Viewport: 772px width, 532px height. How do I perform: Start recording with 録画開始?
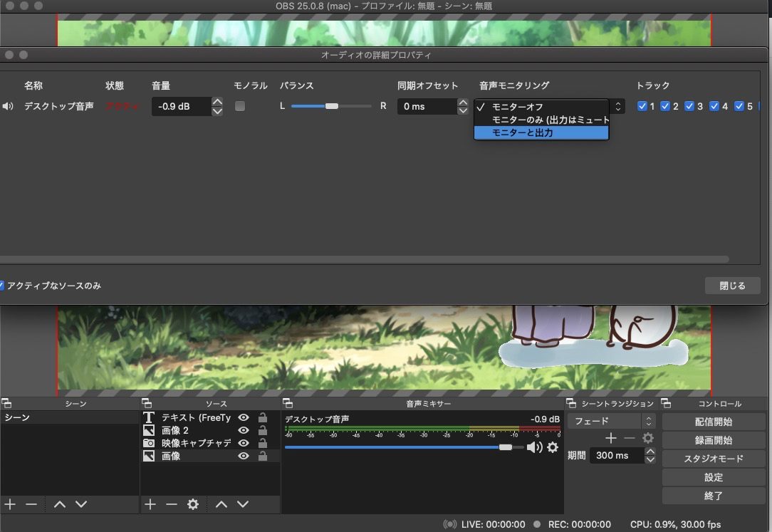714,440
